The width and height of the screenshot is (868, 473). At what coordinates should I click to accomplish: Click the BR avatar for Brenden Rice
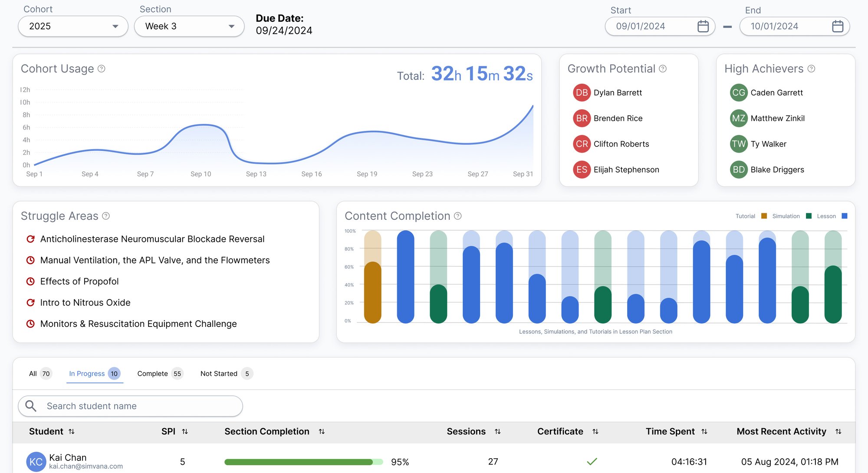tap(582, 118)
